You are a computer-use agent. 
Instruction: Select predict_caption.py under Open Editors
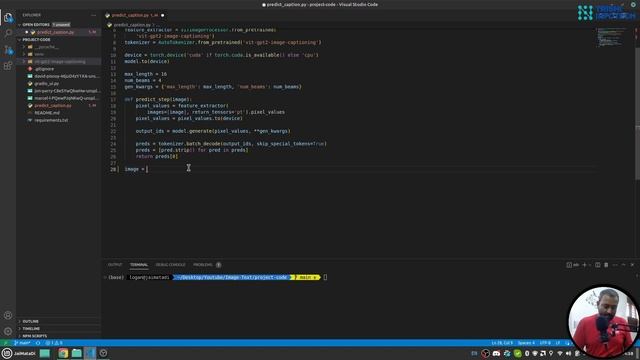56,32
